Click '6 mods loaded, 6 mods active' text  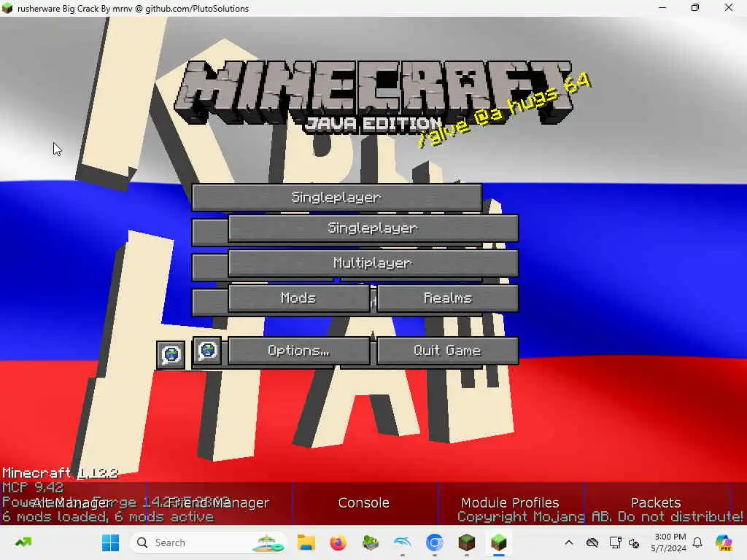pyautogui.click(x=108, y=517)
